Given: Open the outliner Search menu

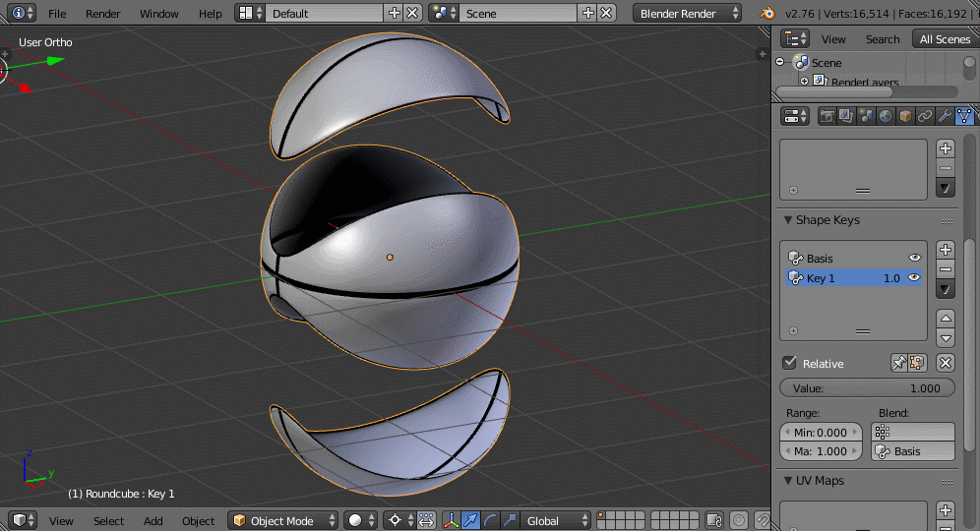Looking at the screenshot, I should click(x=883, y=39).
